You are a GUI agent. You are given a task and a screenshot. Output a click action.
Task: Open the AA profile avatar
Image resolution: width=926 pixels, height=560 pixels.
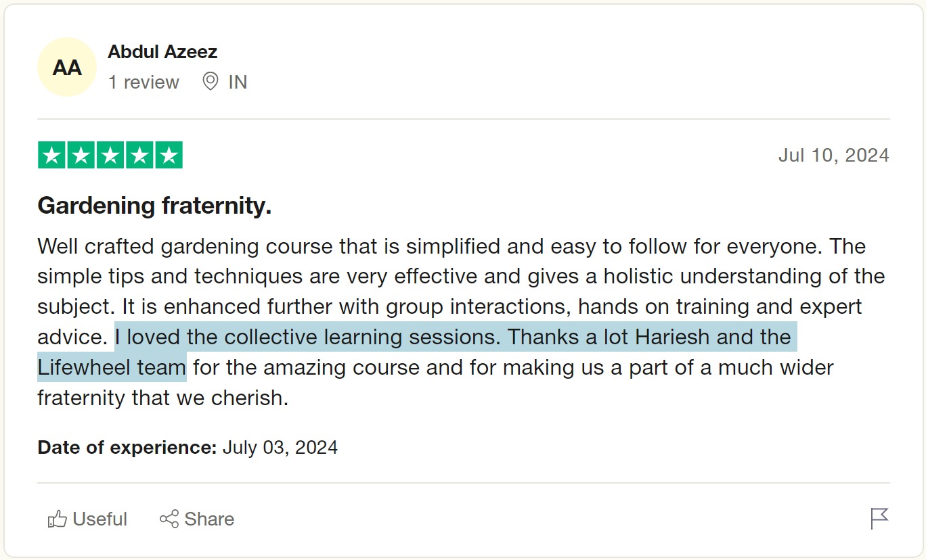point(67,68)
